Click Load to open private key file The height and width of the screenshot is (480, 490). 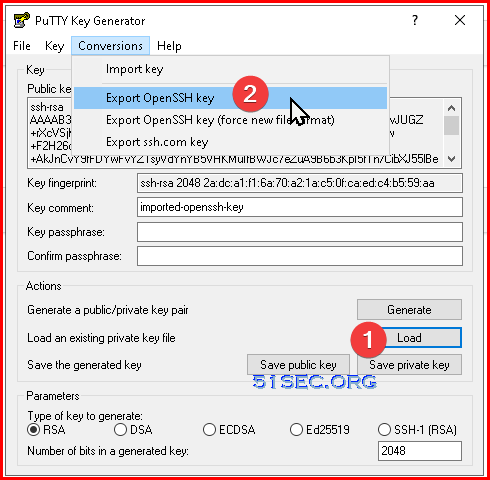[409, 338]
